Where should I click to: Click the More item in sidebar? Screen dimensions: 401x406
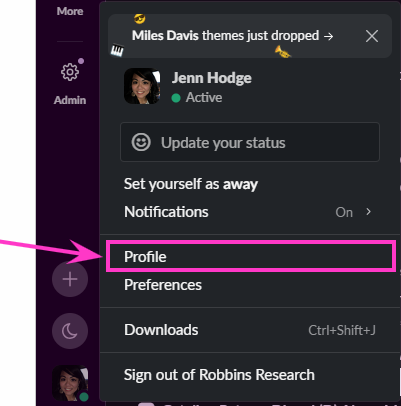[x=70, y=11]
